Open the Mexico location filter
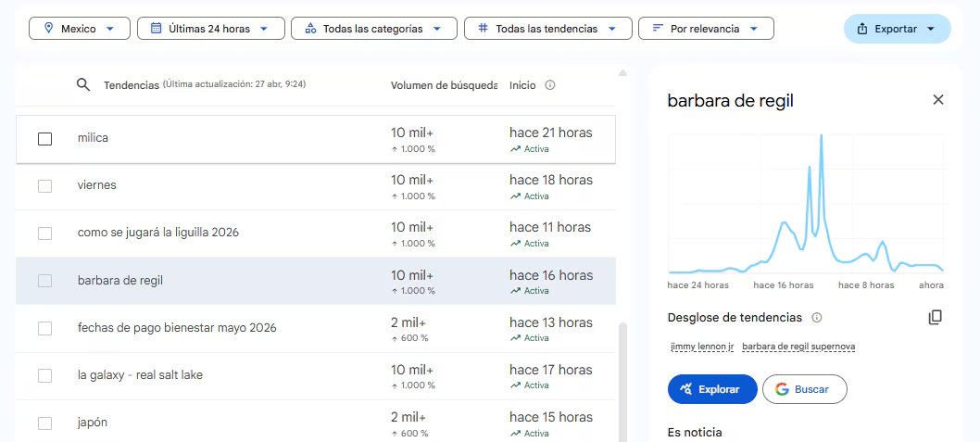 pyautogui.click(x=80, y=28)
